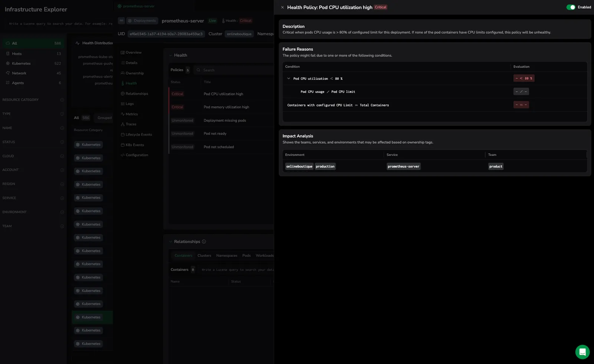
Task: Open the Health tab
Action: click(x=129, y=83)
